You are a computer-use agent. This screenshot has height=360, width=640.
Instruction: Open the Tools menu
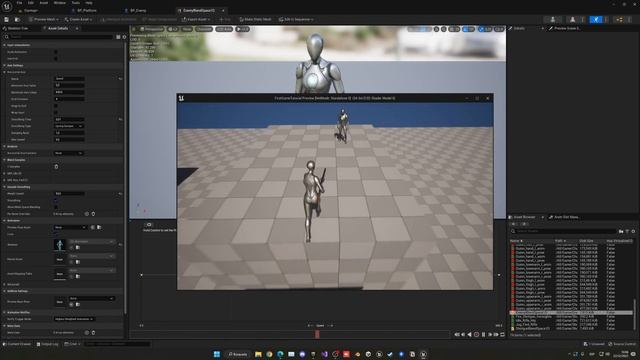(76, 3)
